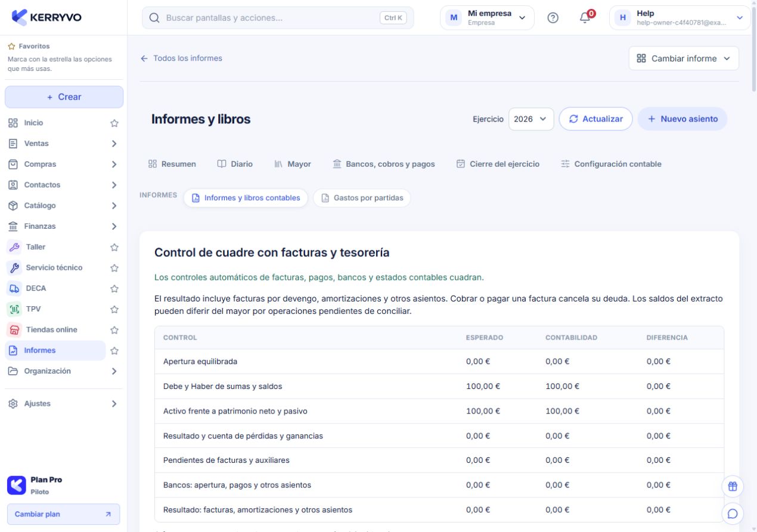Click Activo frente a patrimonio neto y pasivo
This screenshot has height=532, width=757.
click(x=235, y=411)
